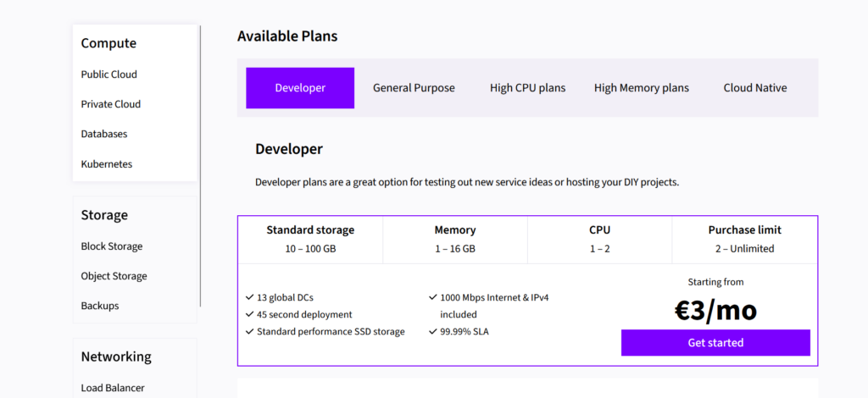Screen dimensions: 868x398
Task: Open Backups under Storage
Action: [99, 306]
